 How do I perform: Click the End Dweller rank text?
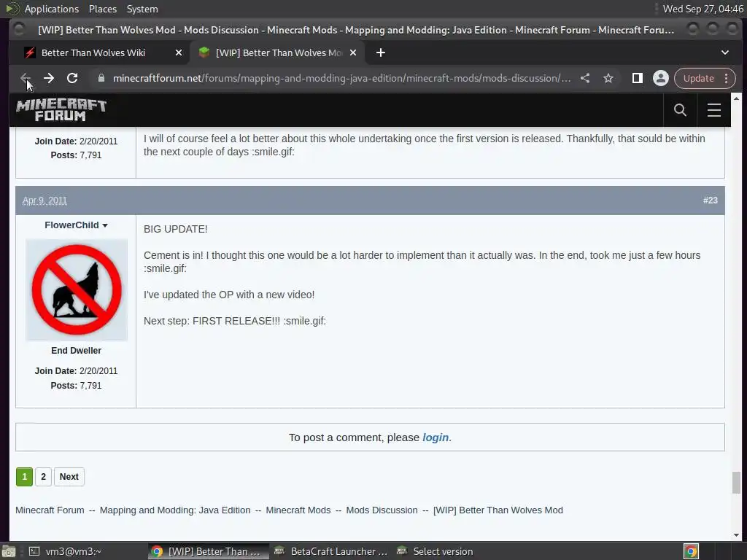coord(76,351)
